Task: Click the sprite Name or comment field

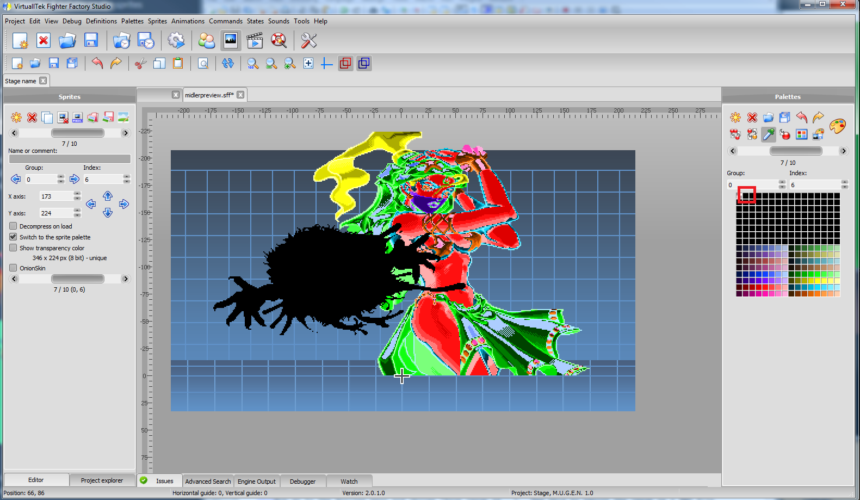Action: [x=69, y=158]
